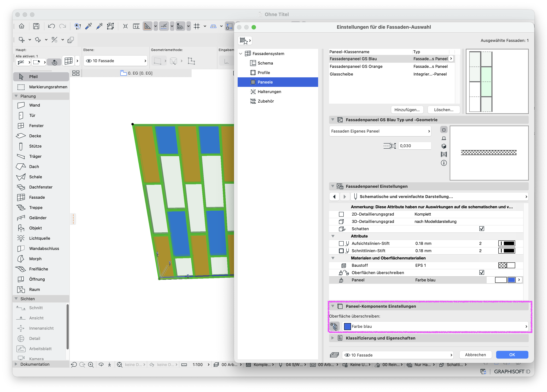Click the Aufsichtslinien-Stift pen color swatch
The width and height of the screenshot is (547, 392).
[507, 244]
